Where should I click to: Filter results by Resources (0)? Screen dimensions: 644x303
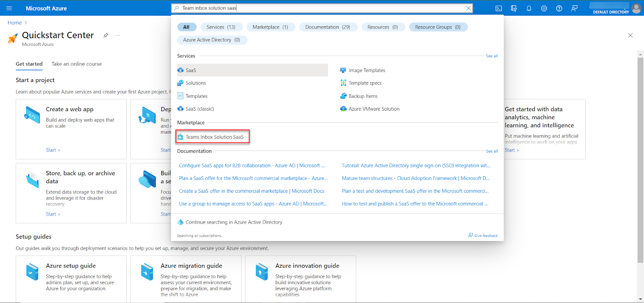(383, 27)
